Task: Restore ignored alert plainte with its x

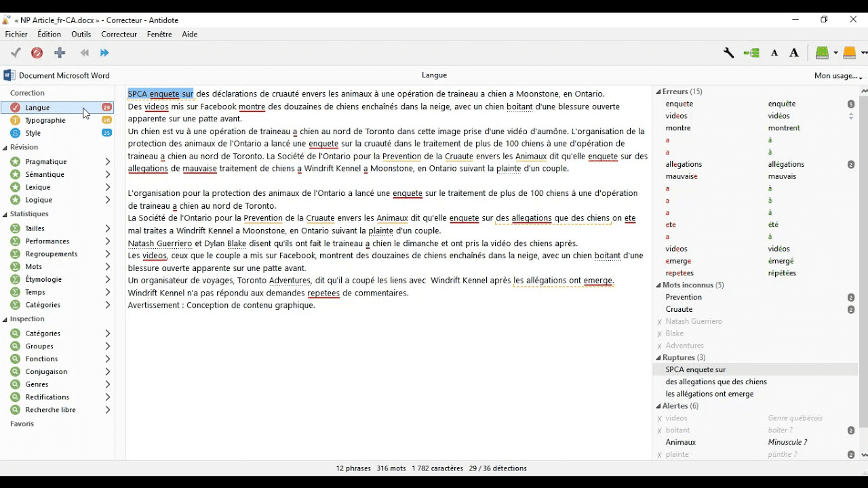Action: tap(659, 455)
